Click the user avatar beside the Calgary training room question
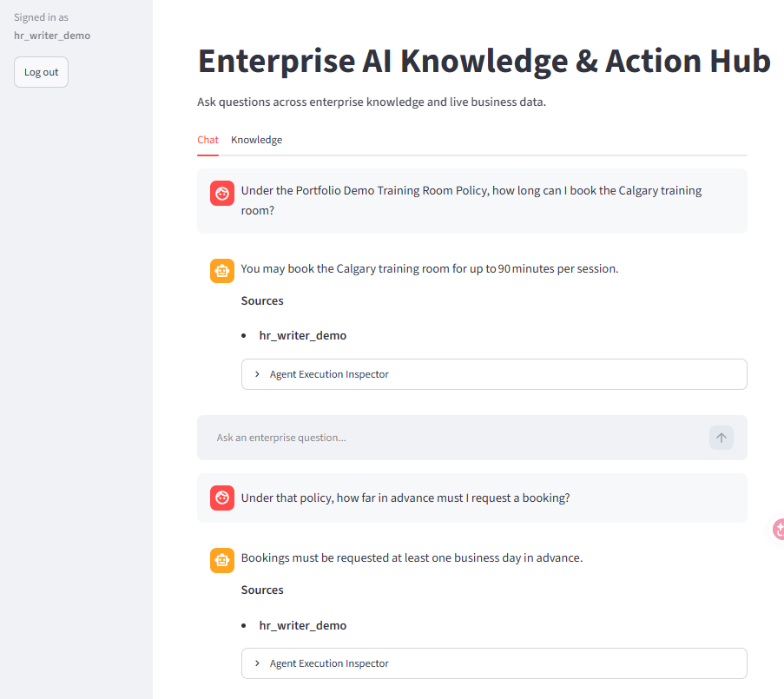The width and height of the screenshot is (784, 699). coord(222,193)
